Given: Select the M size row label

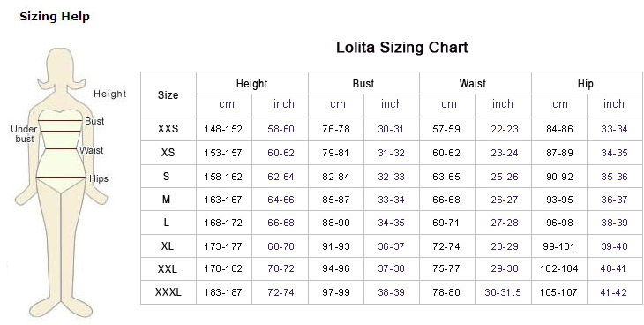Looking at the screenshot, I should pos(167,200).
